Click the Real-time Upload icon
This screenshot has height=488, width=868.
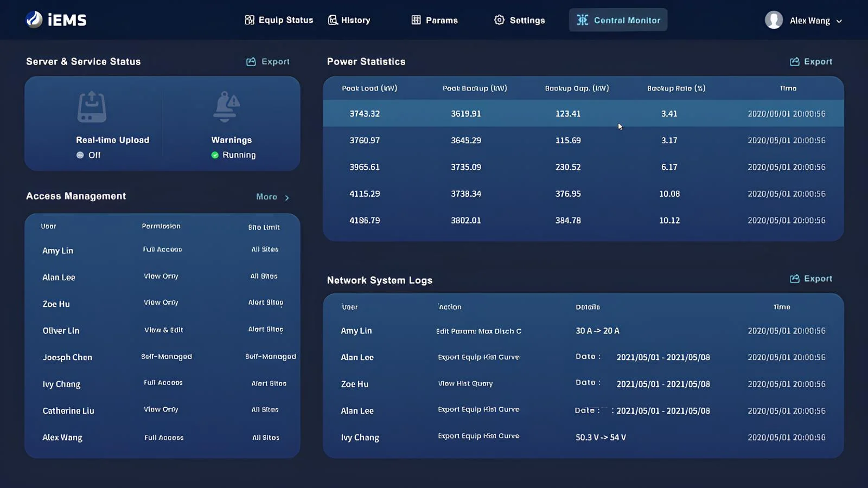coord(92,106)
